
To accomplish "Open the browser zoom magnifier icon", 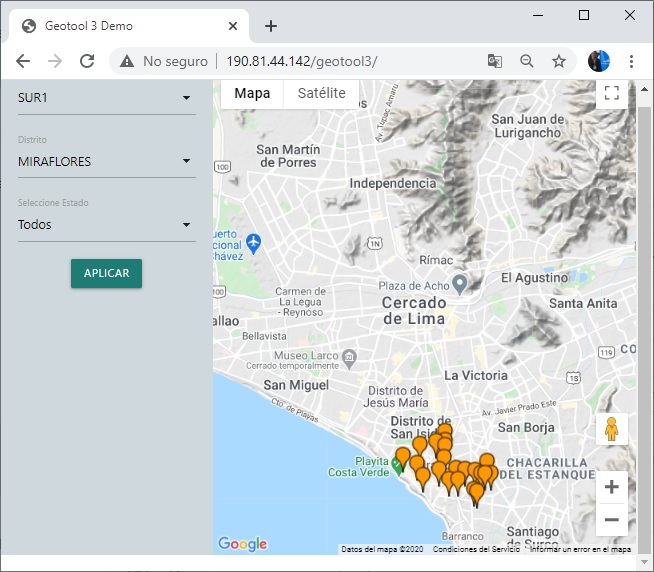I will (x=527, y=61).
